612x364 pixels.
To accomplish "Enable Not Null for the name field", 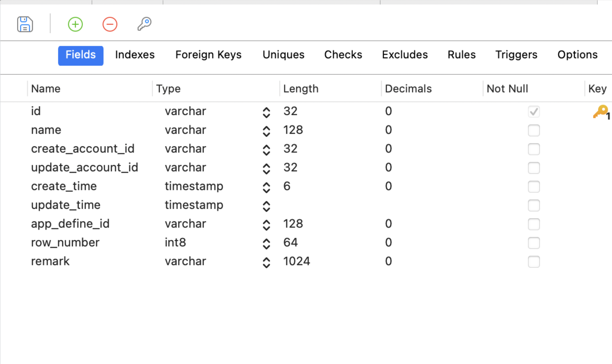I will point(534,130).
